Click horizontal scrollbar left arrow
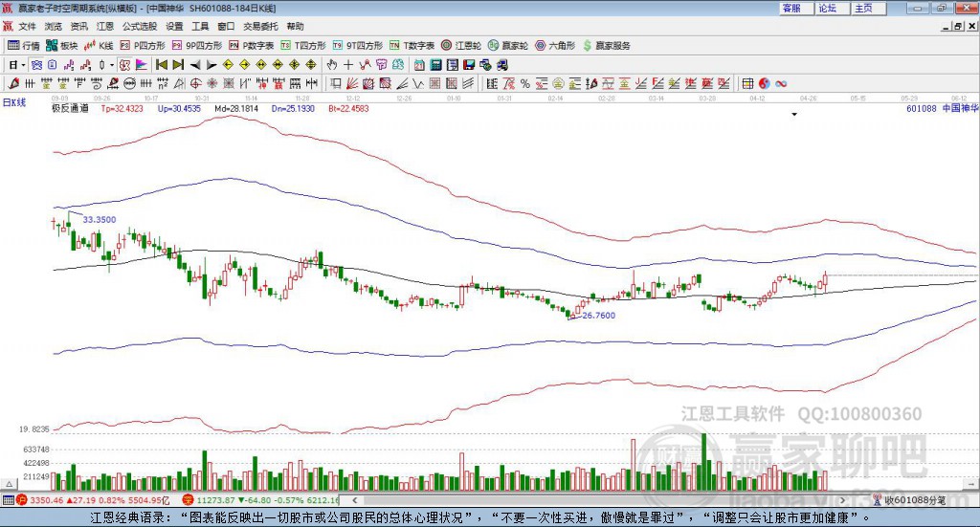 coord(354,500)
